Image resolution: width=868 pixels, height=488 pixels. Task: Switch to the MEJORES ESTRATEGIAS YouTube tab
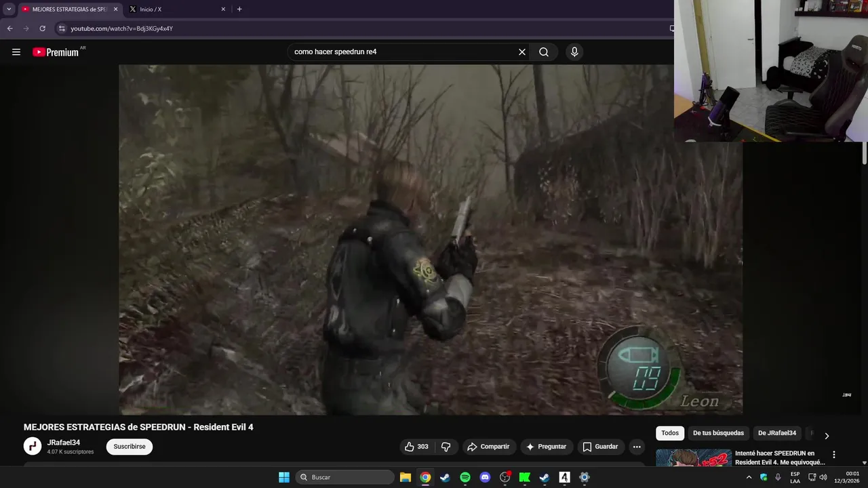click(70, 9)
